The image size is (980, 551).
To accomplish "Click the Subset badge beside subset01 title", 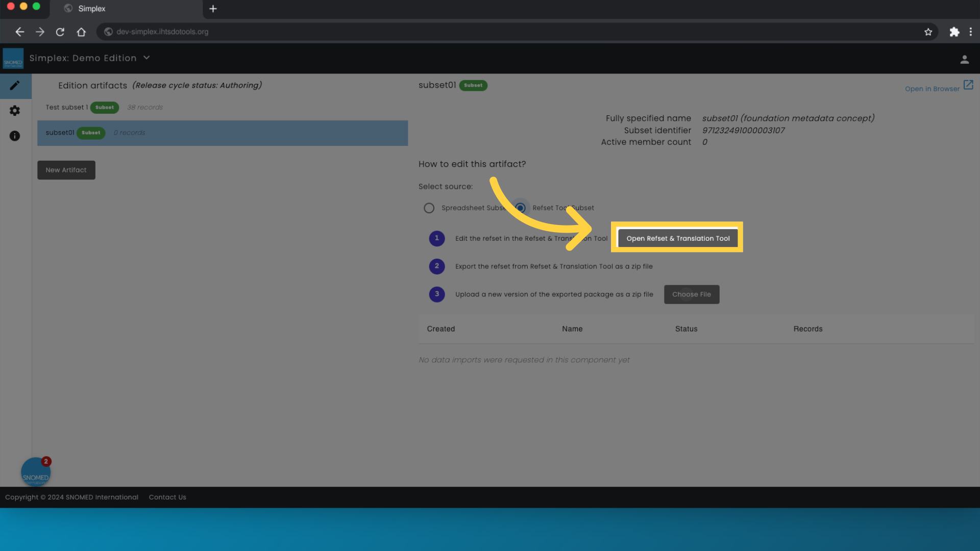I will click(473, 85).
